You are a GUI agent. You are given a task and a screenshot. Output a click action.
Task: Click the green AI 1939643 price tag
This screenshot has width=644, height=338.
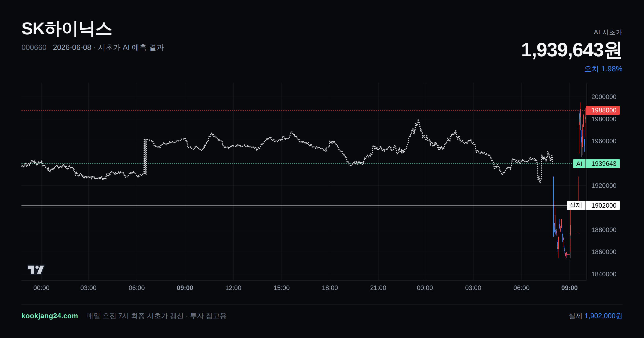pyautogui.click(x=597, y=164)
